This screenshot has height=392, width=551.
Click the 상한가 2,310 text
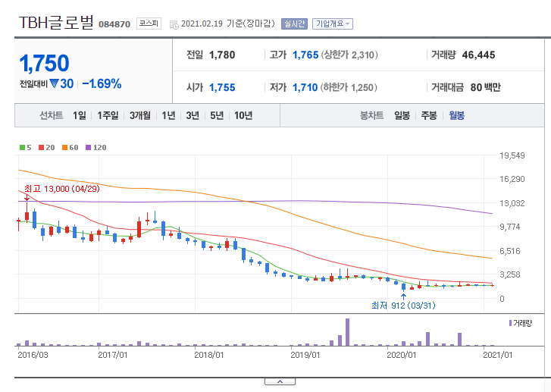pyautogui.click(x=349, y=55)
